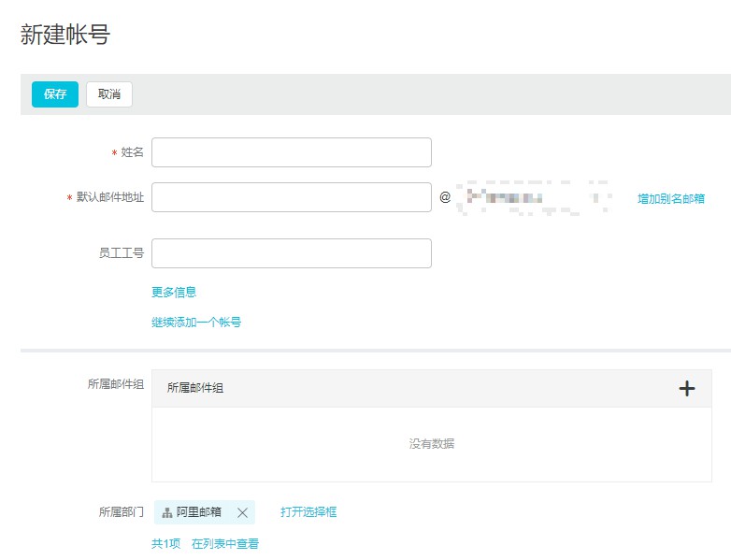Click the 共1项 count link
731x560 pixels.
tap(165, 543)
